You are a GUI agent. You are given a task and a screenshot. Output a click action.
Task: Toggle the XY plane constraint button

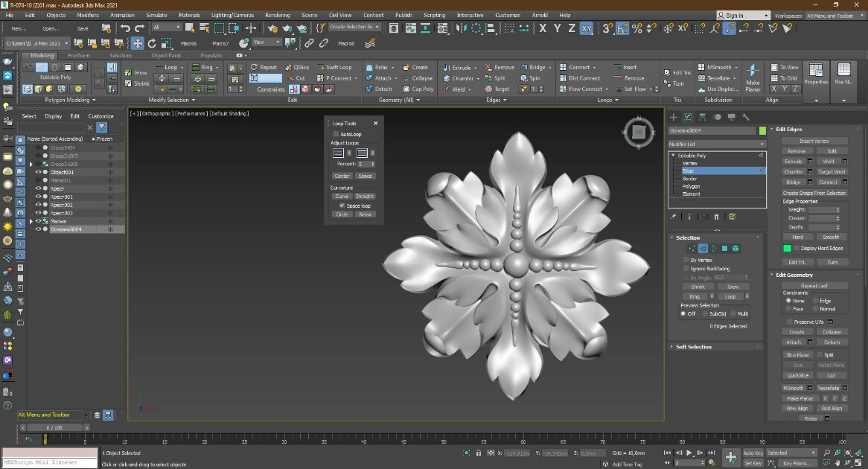click(586, 28)
